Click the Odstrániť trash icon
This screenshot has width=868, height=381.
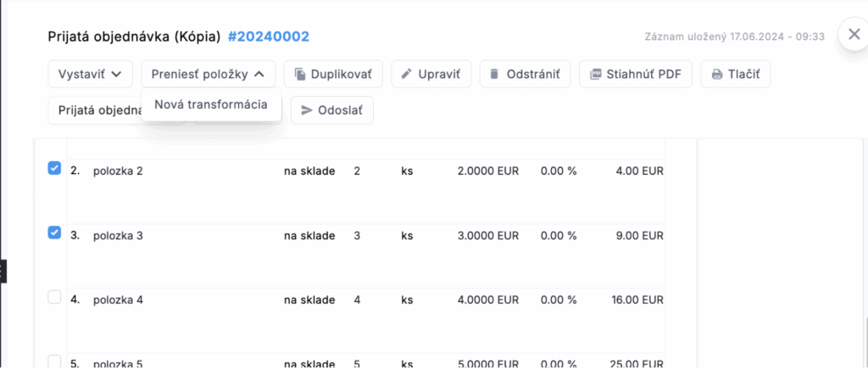click(x=494, y=74)
